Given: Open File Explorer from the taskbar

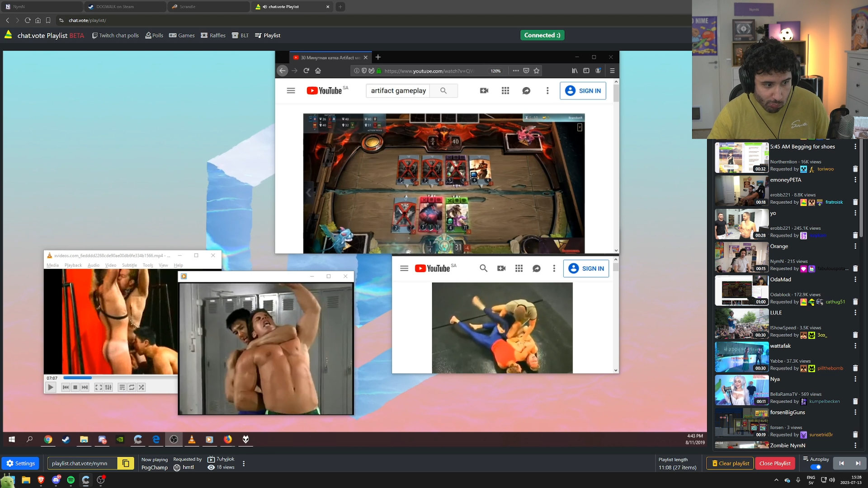Looking at the screenshot, I should 26,480.
